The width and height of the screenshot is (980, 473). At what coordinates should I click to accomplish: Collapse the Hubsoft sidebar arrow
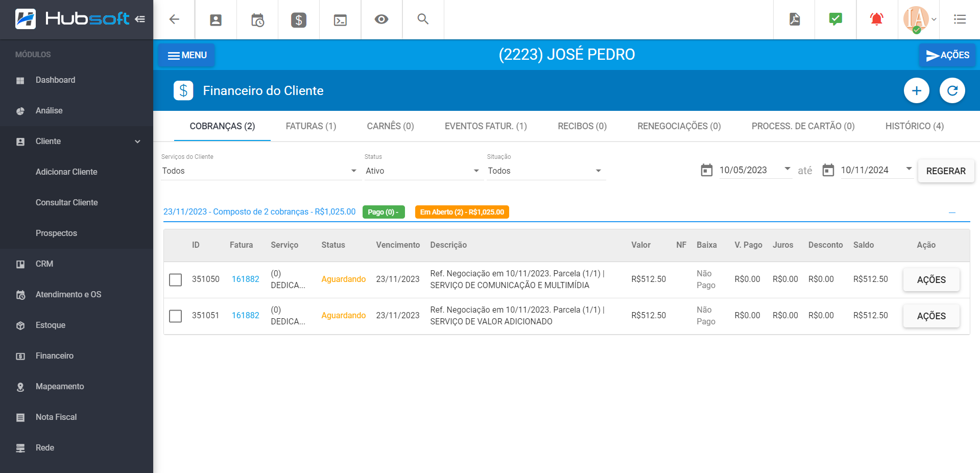140,19
